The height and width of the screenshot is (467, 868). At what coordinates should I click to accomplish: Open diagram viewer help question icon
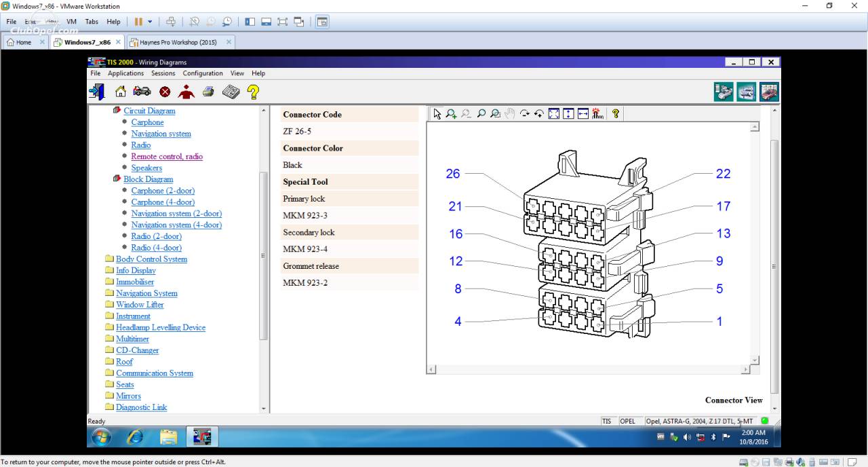(x=615, y=114)
